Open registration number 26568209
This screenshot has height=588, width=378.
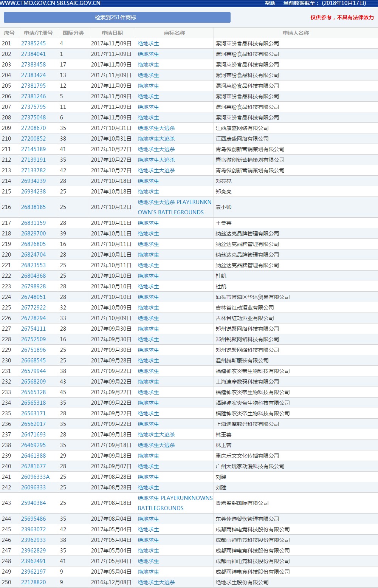coord(33,382)
